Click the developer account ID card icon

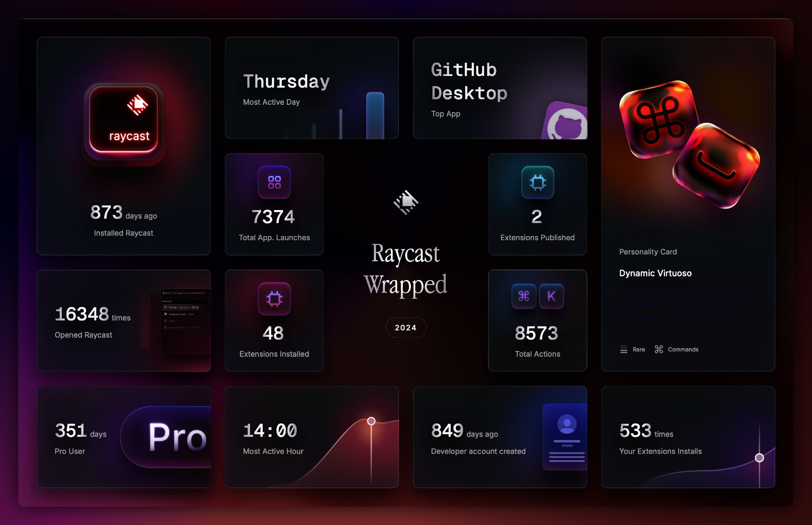[566, 437]
